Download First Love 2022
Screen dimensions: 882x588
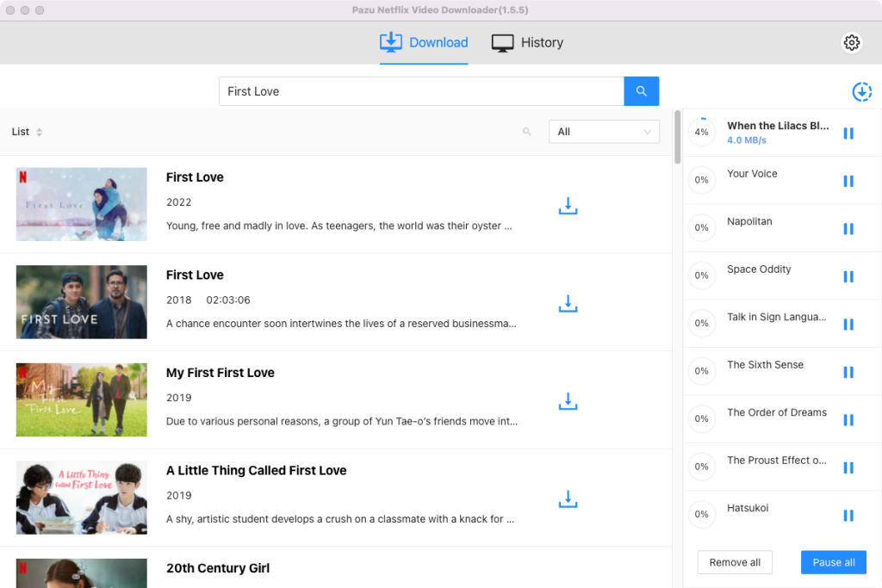pyautogui.click(x=568, y=206)
